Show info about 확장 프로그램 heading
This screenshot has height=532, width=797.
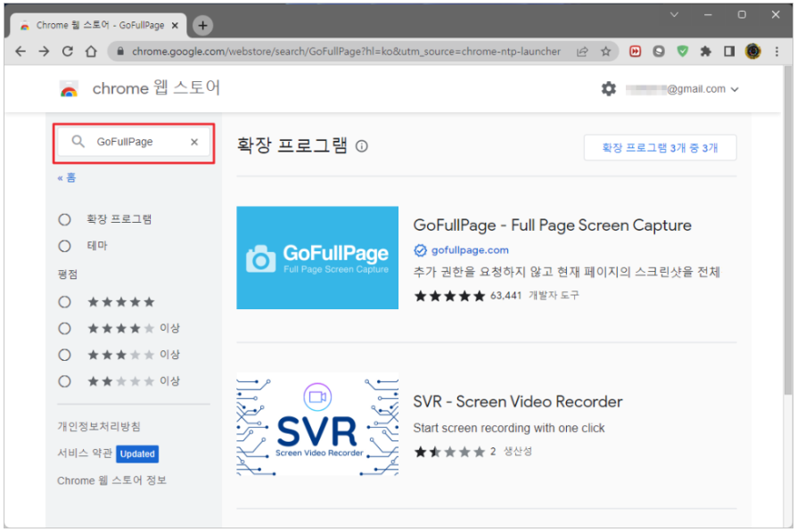(361, 147)
